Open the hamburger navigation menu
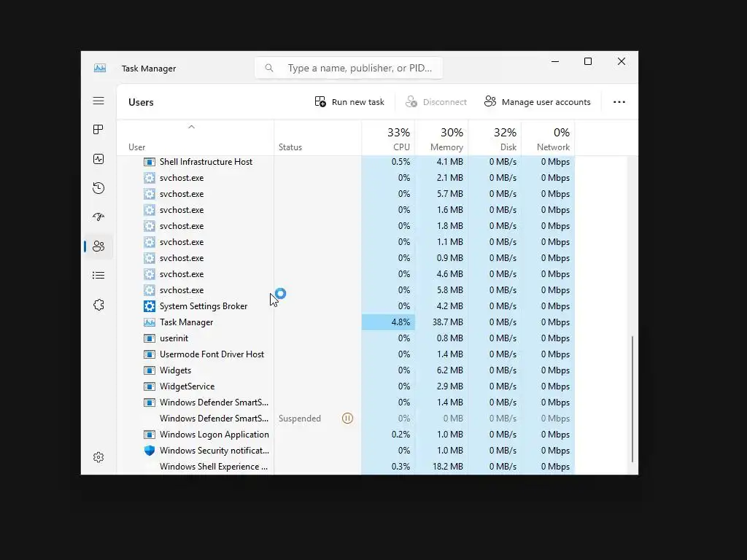Viewport: 747px width, 560px height. 98,101
